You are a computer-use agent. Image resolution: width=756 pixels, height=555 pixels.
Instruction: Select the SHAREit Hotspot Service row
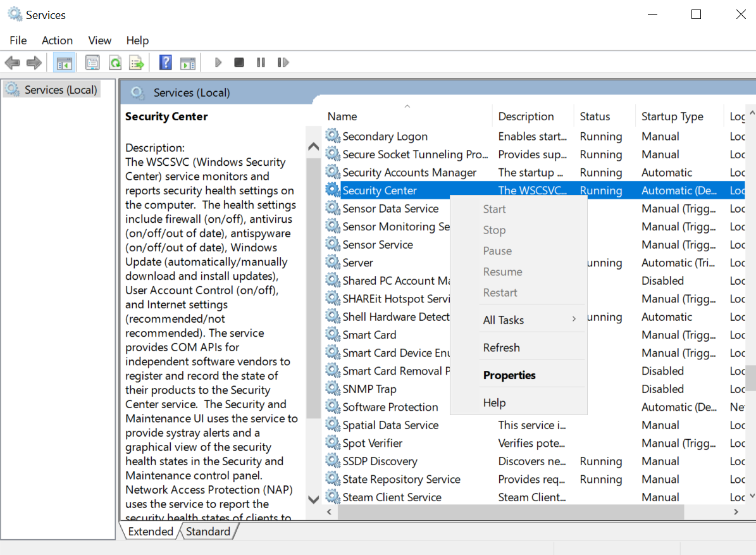point(535,299)
